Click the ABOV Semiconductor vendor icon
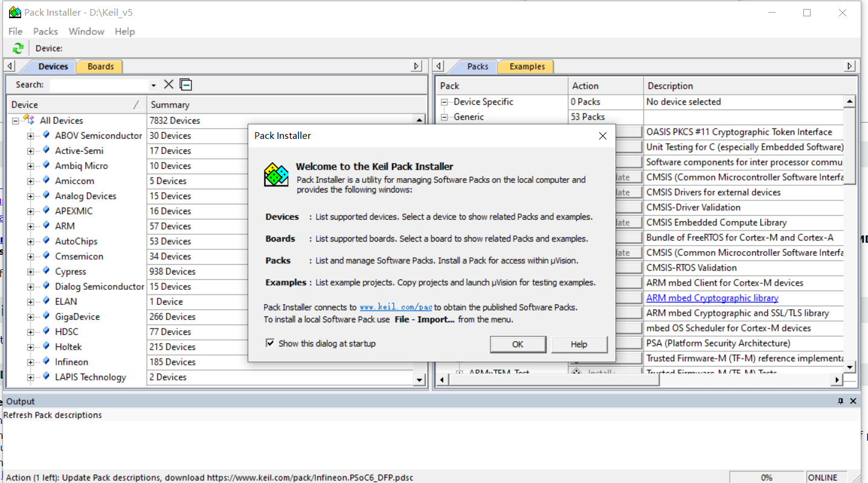This screenshot has height=483, width=868. (x=46, y=135)
